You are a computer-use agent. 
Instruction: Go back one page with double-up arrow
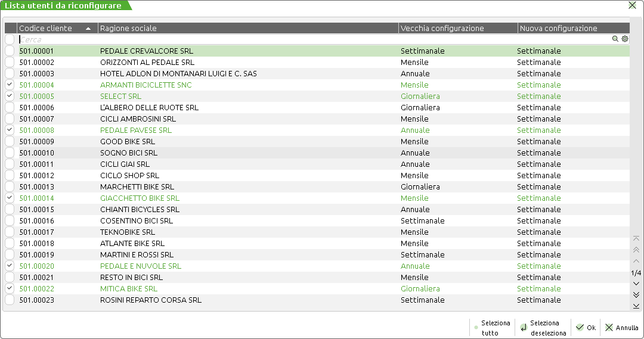(x=636, y=250)
